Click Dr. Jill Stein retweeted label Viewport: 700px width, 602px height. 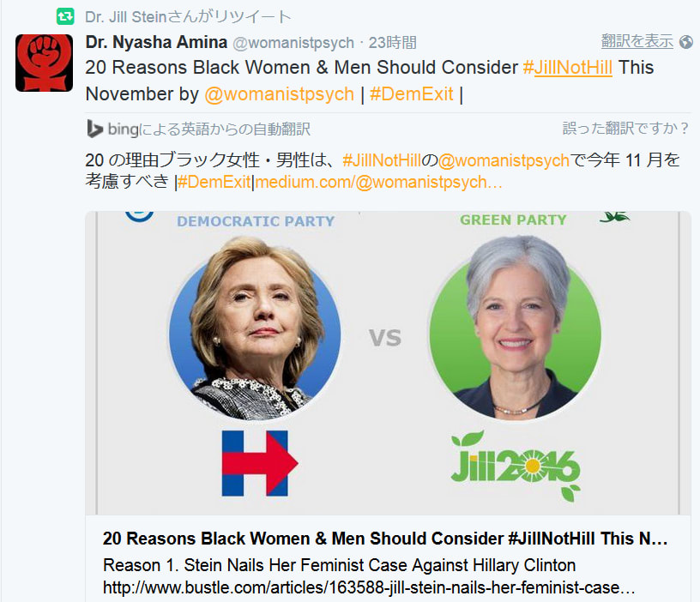click(188, 17)
